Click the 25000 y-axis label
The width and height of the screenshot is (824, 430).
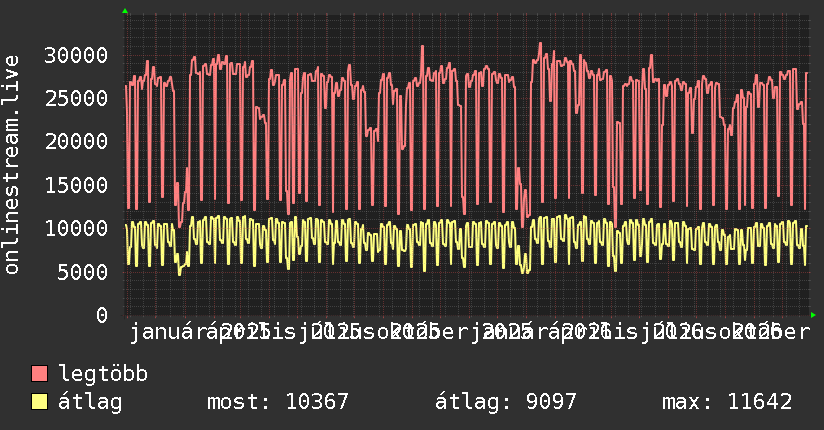(76, 98)
